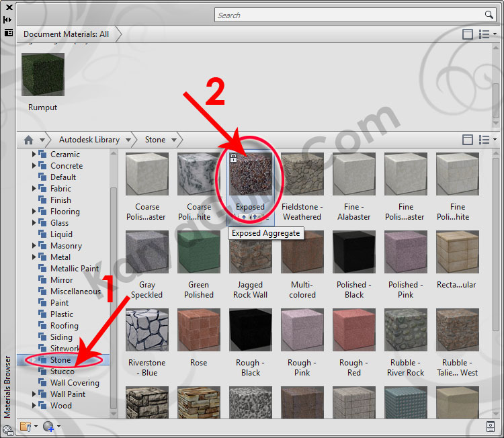This screenshot has height=438, width=504.
Task: Toggle library tree panel in library bar
Action: (468, 140)
